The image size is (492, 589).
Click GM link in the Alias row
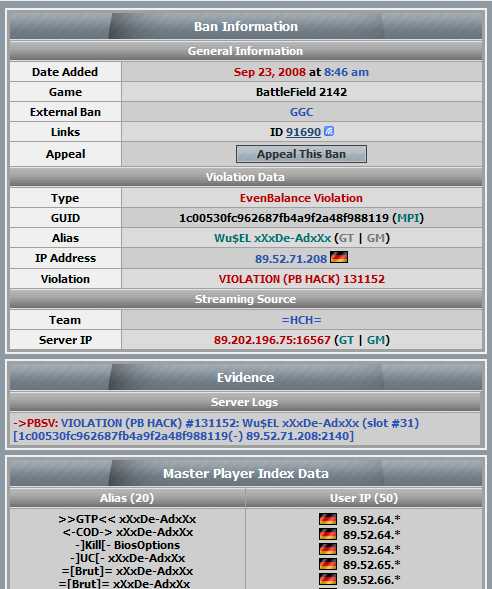[x=376, y=238]
